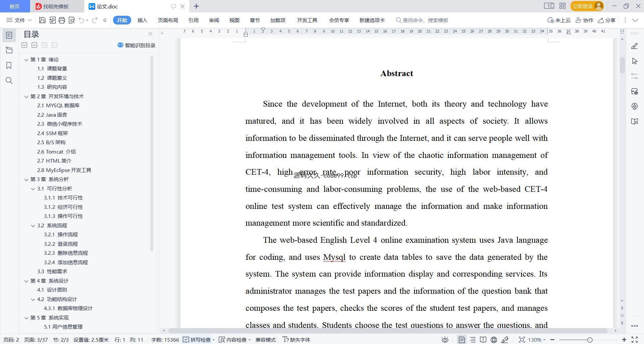Adjust the zoom slider handle
Viewport: 644px width, 344px height.
pos(590,340)
